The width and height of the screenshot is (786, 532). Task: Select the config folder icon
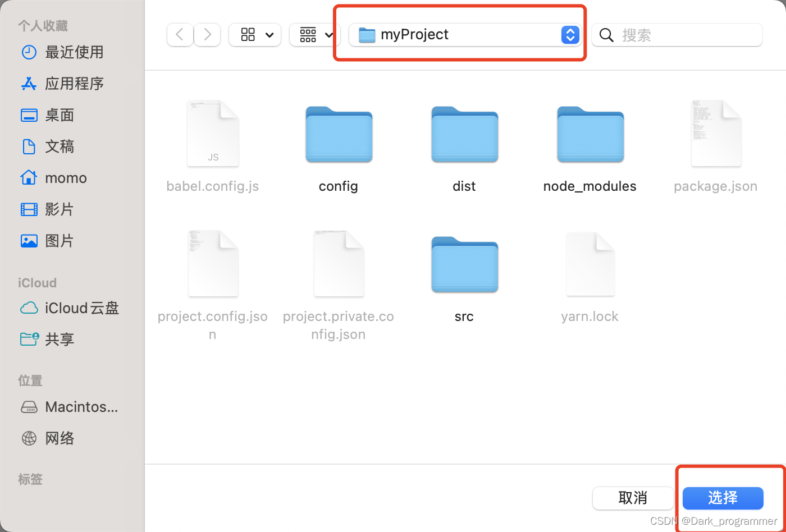(x=339, y=134)
